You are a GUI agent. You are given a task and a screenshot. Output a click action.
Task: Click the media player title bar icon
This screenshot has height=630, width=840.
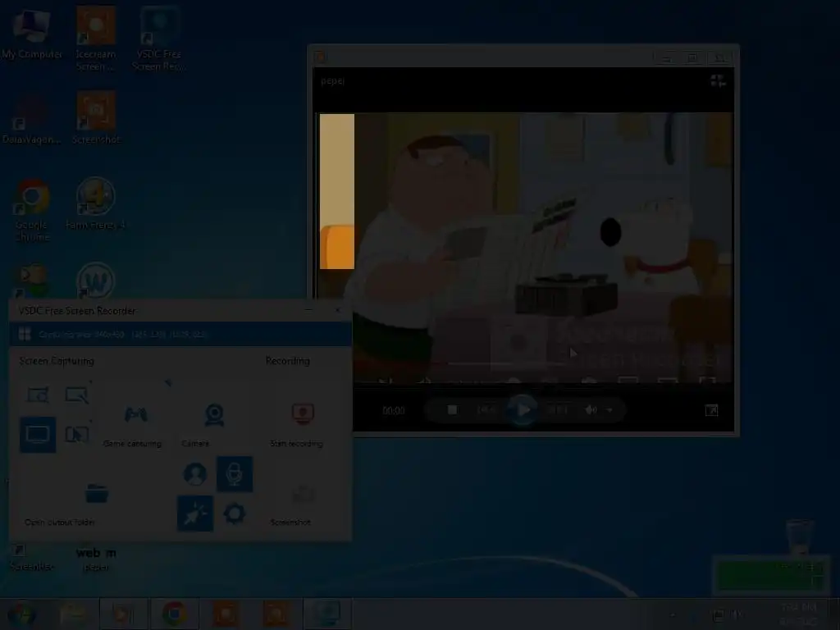321,57
